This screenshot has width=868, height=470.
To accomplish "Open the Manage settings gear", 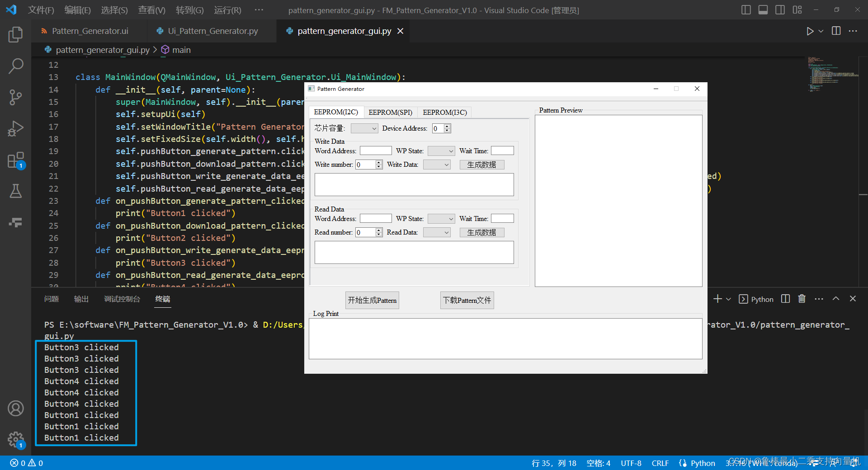I will tap(16, 440).
